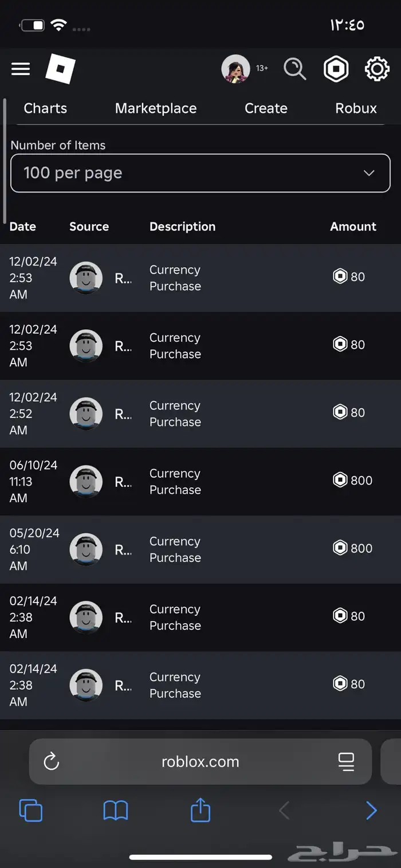Switch to the Marketplace tab

click(156, 108)
